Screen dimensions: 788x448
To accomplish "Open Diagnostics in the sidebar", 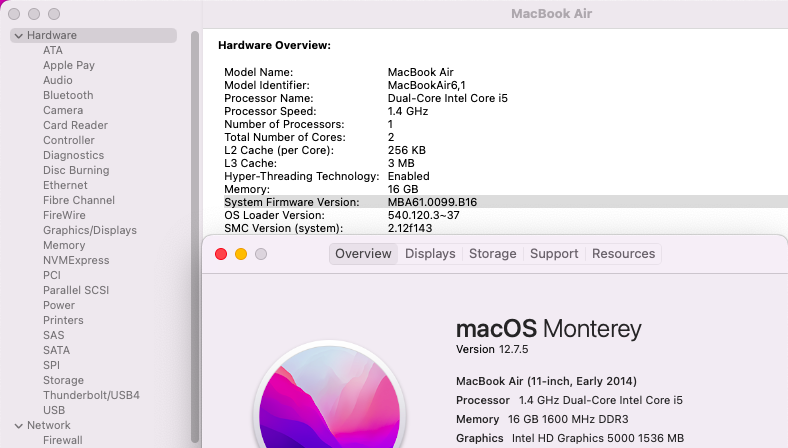I will click(73, 155).
